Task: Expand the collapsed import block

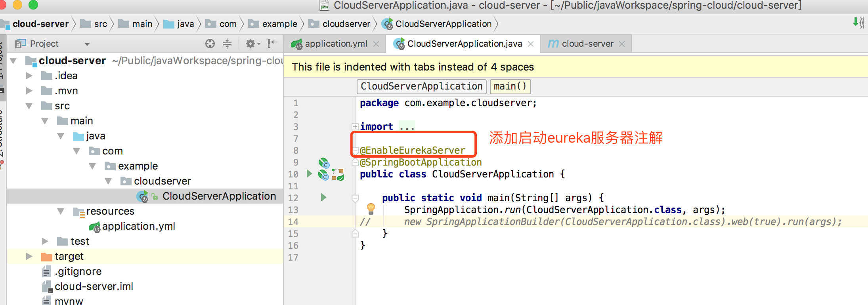Action: click(355, 127)
